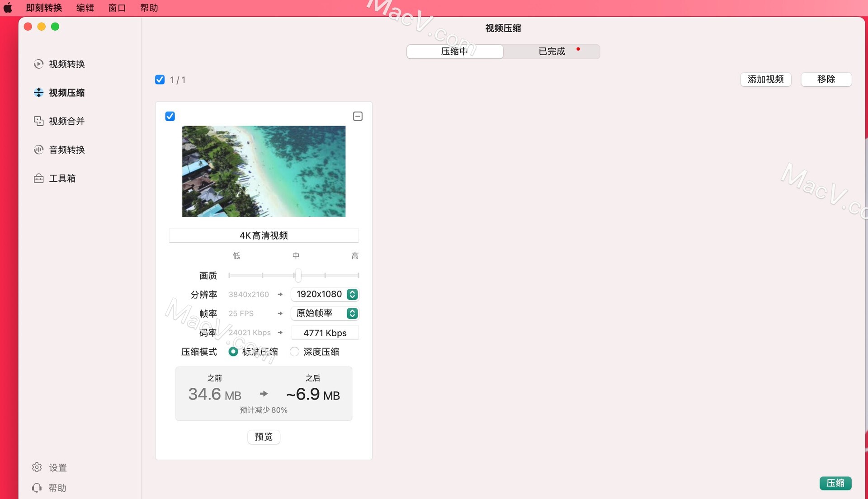Click the 4771 Kbps bitrate field
Image resolution: width=868 pixels, height=499 pixels.
[x=325, y=333]
